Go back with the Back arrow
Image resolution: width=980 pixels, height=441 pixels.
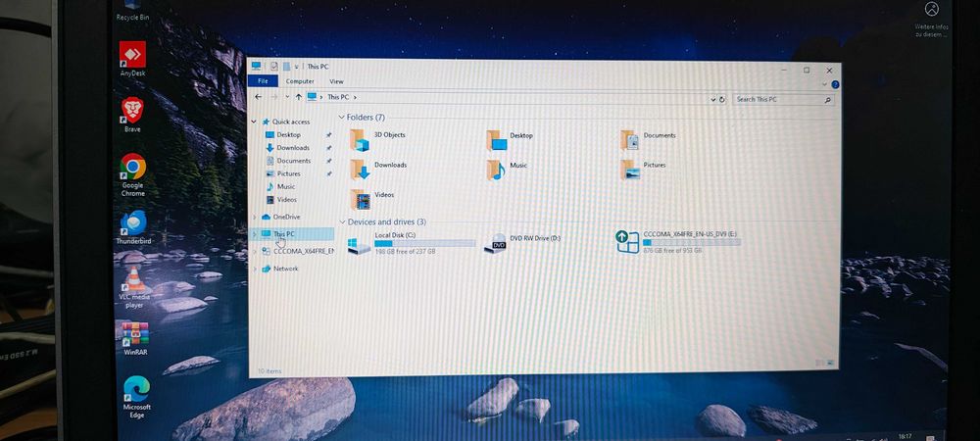pyautogui.click(x=258, y=97)
